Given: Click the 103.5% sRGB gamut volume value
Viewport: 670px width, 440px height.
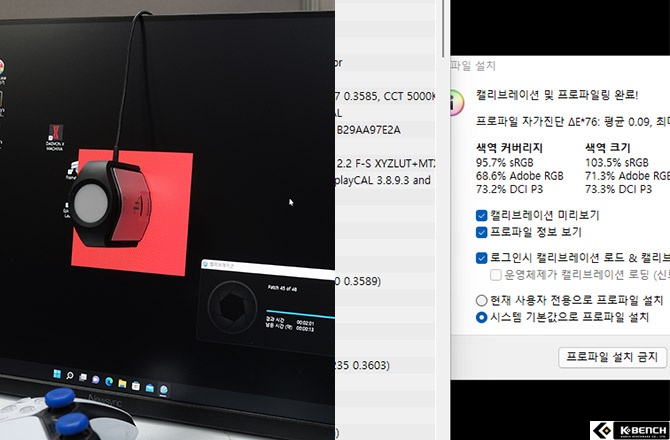Looking at the screenshot, I should 617,163.
